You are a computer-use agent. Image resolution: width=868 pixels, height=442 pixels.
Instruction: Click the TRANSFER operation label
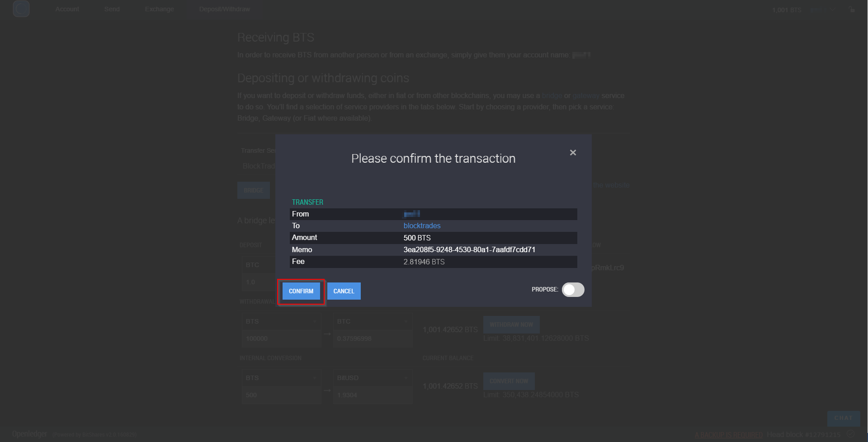pyautogui.click(x=307, y=202)
